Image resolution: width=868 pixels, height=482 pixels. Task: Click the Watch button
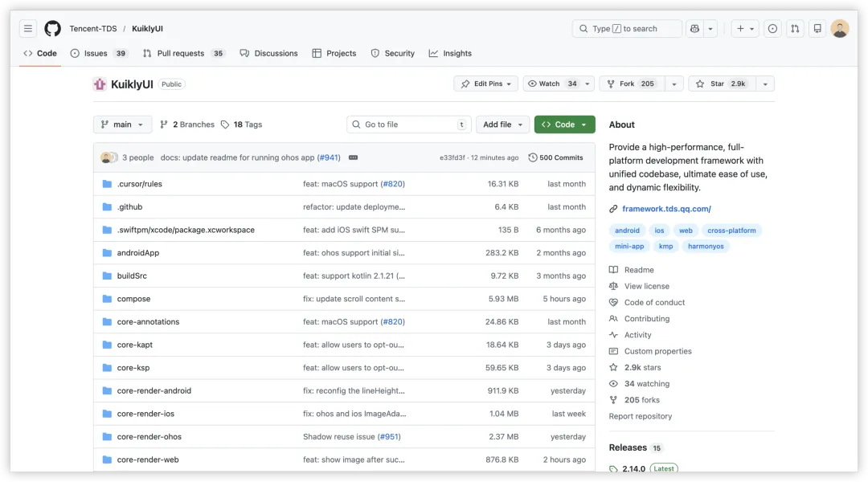point(552,84)
